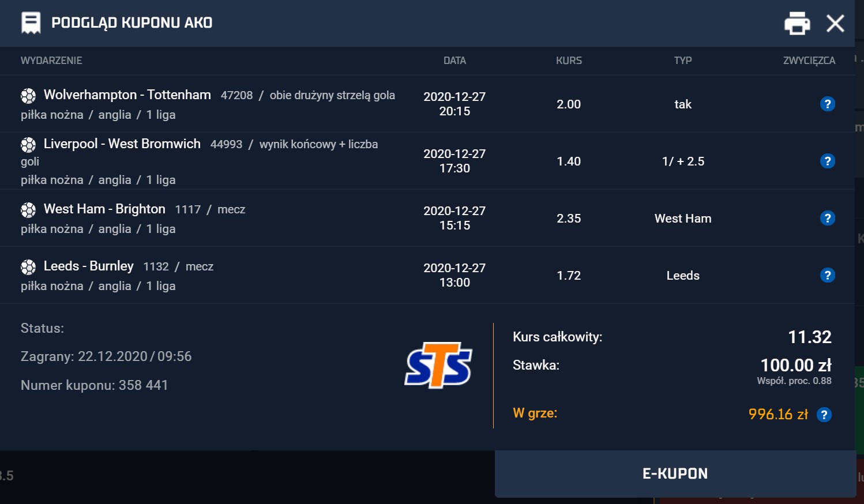Click the coupon receipt icon in header
864x504 pixels.
[x=31, y=23]
